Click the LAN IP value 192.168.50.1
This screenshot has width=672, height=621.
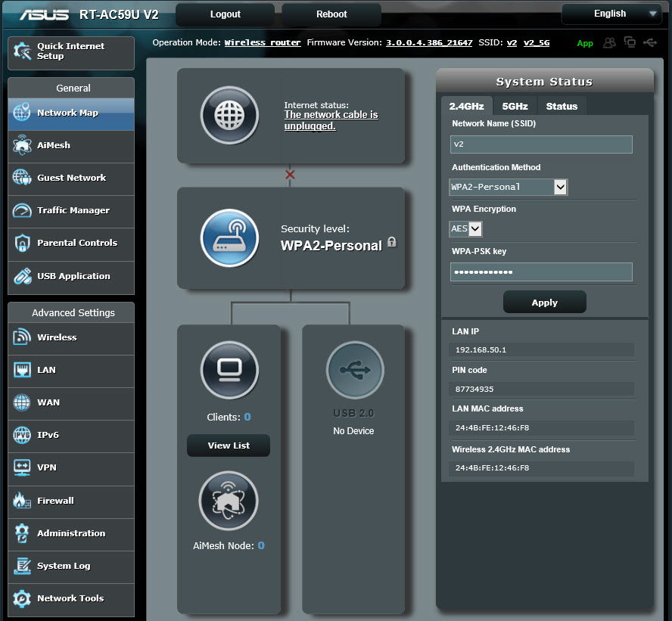tap(481, 350)
